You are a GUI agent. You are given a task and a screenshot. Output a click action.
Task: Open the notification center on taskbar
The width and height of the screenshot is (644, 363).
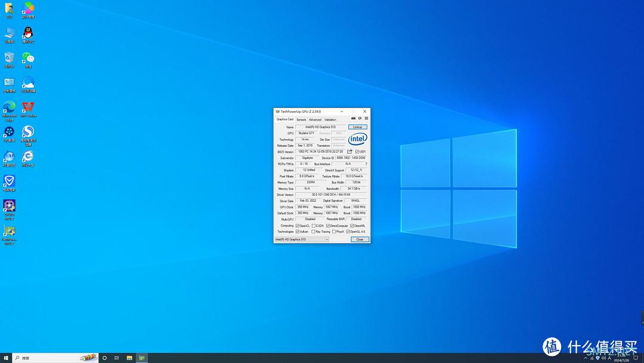(x=636, y=358)
